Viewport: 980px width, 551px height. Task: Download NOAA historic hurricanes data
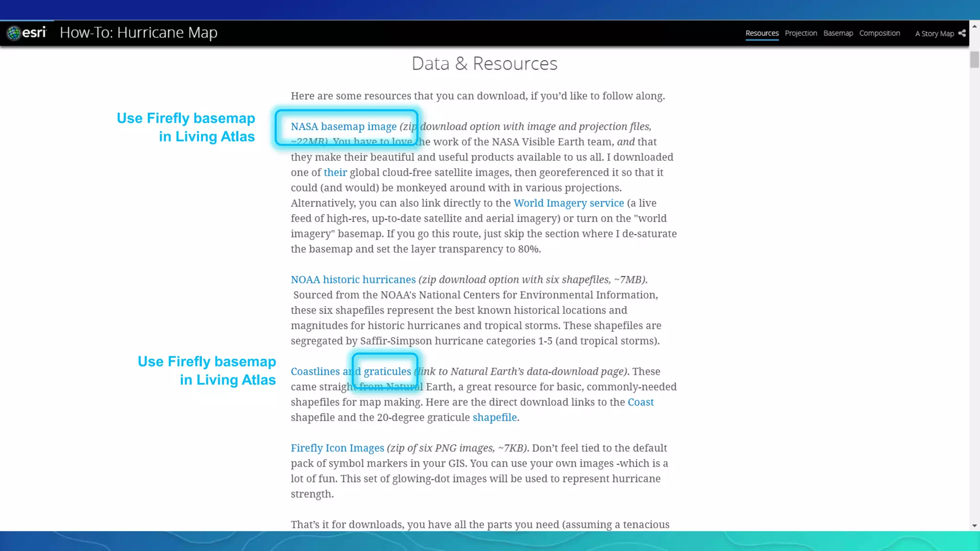(x=353, y=279)
